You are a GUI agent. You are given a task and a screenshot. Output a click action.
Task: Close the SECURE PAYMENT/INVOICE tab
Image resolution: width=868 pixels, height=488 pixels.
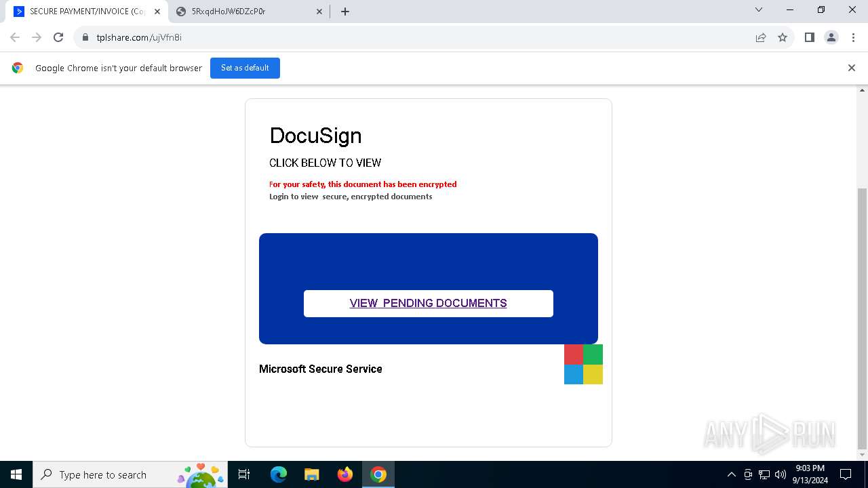157,12
